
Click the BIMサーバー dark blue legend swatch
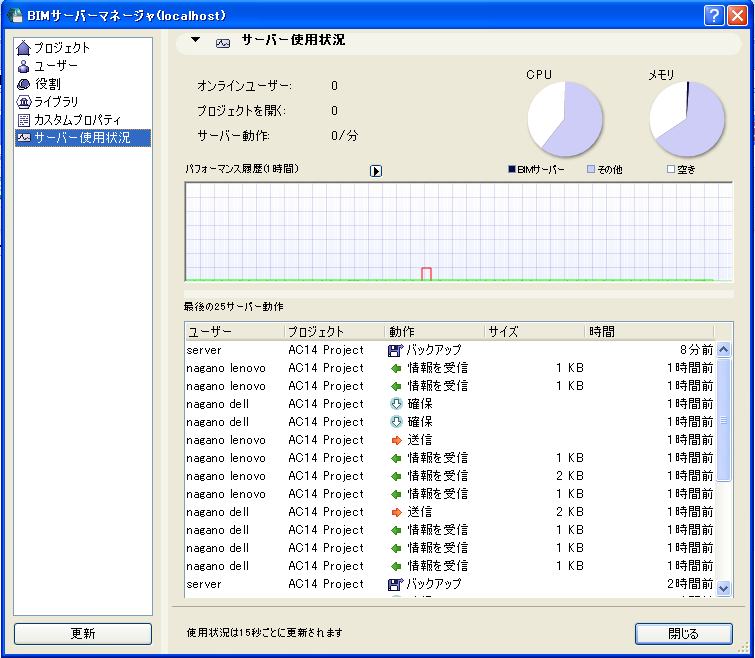tap(511, 170)
